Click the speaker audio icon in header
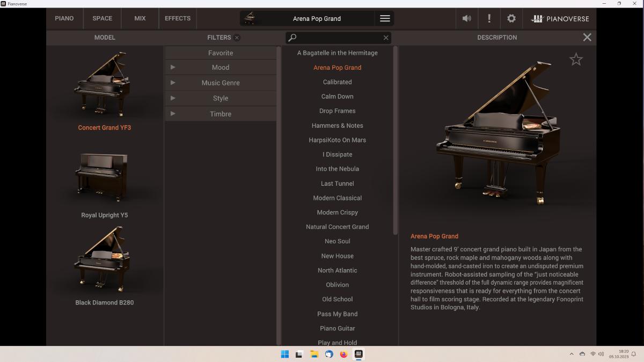644x362 pixels. point(467,18)
